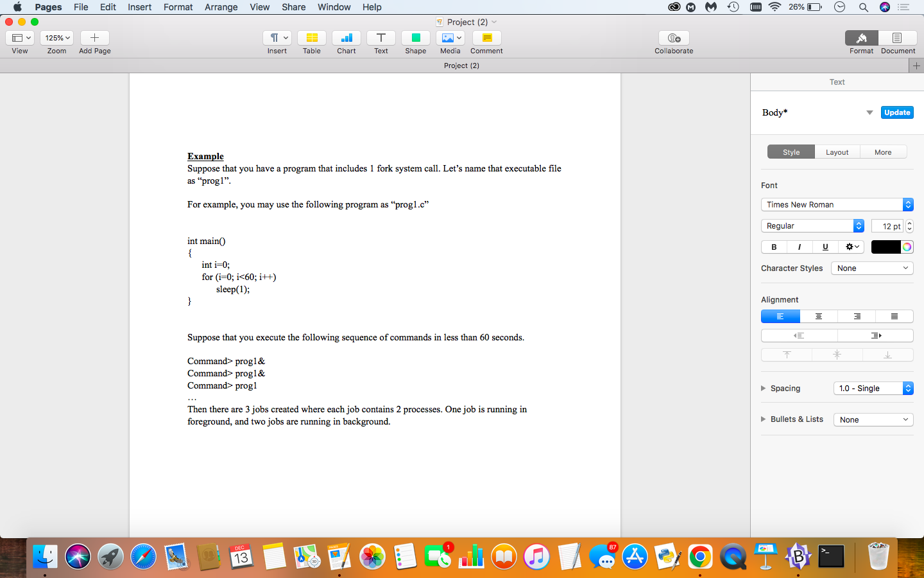
Task: Toggle Bold formatting button
Action: (x=774, y=247)
